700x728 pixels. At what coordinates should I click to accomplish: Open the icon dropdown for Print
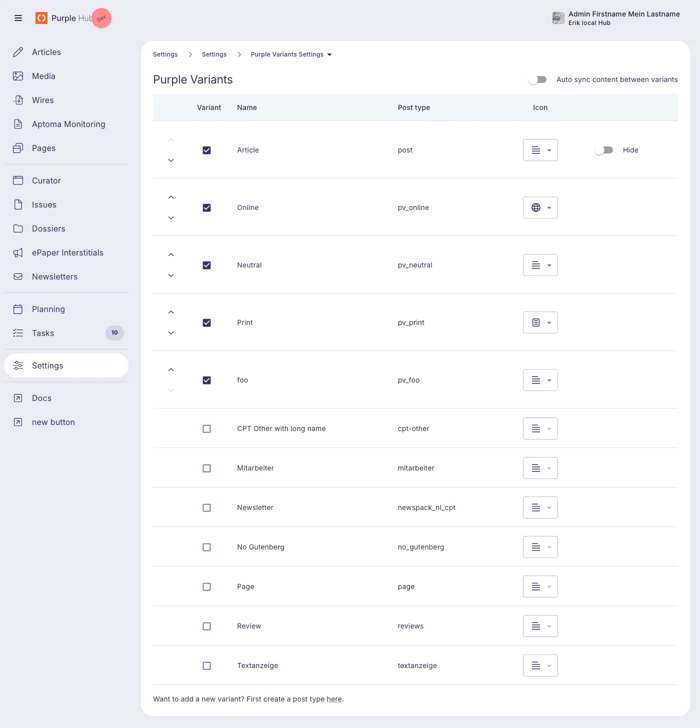(x=540, y=322)
